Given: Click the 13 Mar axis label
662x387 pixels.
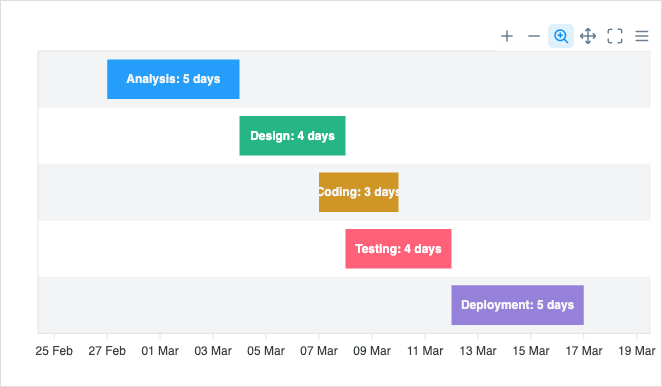Looking at the screenshot, I should click(478, 351).
